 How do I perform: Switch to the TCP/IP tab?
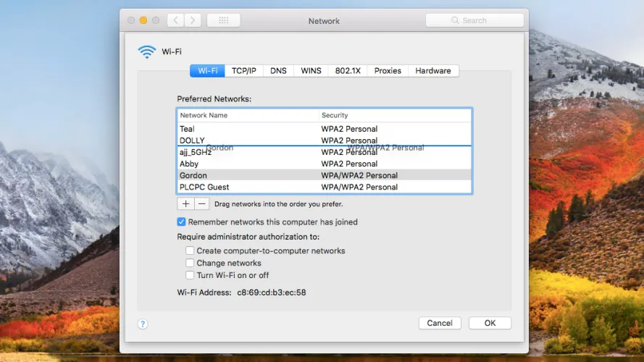tap(243, 71)
